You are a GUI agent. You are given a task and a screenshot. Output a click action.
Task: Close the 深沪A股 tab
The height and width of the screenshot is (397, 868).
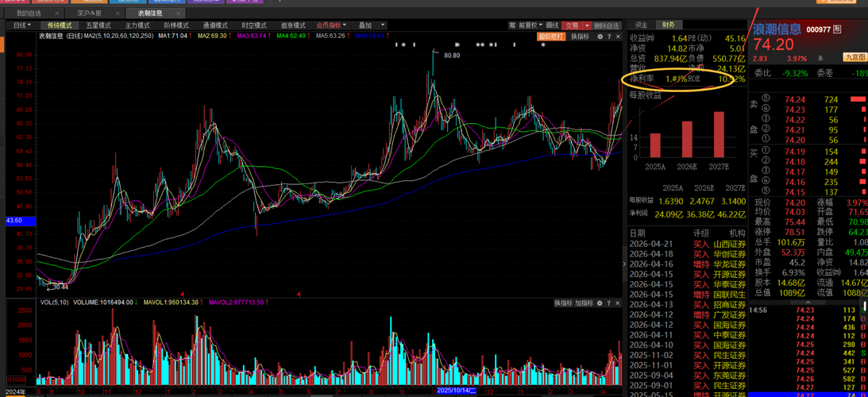click(118, 13)
